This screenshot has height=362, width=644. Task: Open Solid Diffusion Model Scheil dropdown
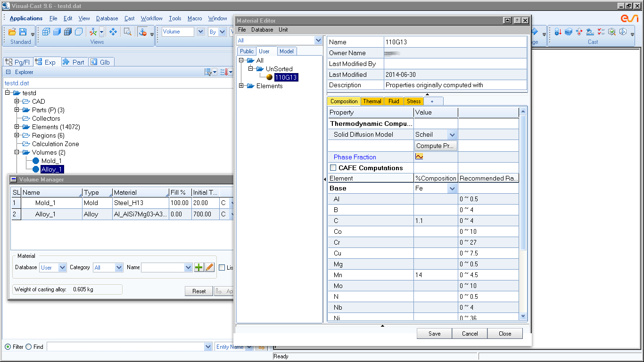pyautogui.click(x=452, y=135)
